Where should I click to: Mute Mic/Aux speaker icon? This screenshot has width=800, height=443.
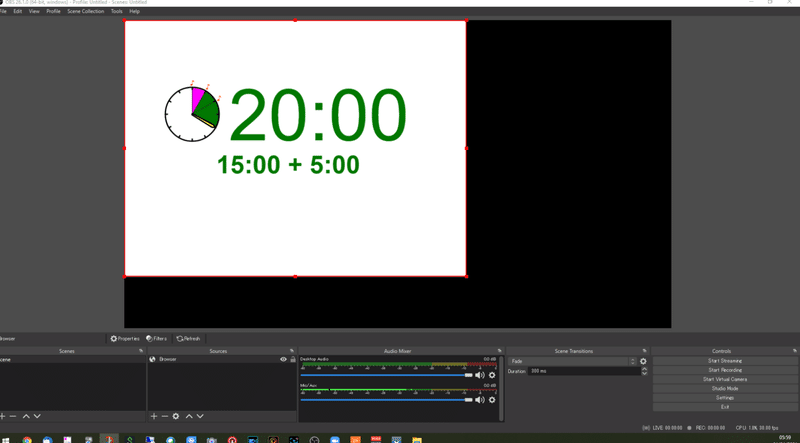point(480,400)
